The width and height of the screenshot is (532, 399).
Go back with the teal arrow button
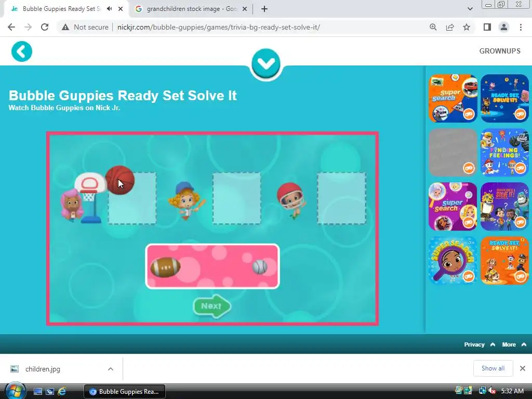(x=22, y=51)
